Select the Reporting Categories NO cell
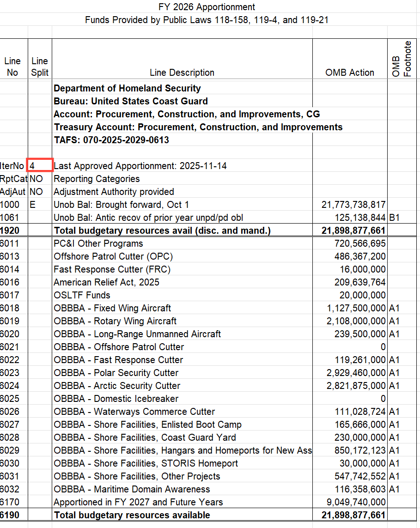The width and height of the screenshot is (420, 528). tap(40, 178)
